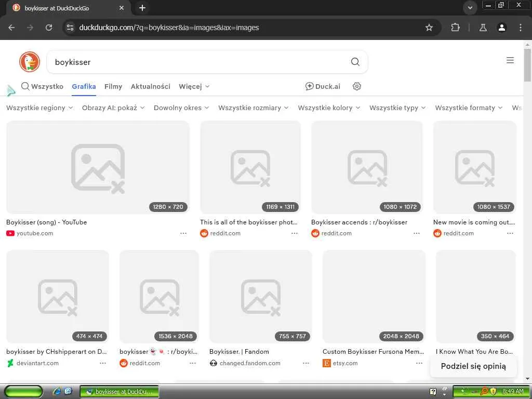
Task: View site information icon in address bar
Action: tap(70, 28)
